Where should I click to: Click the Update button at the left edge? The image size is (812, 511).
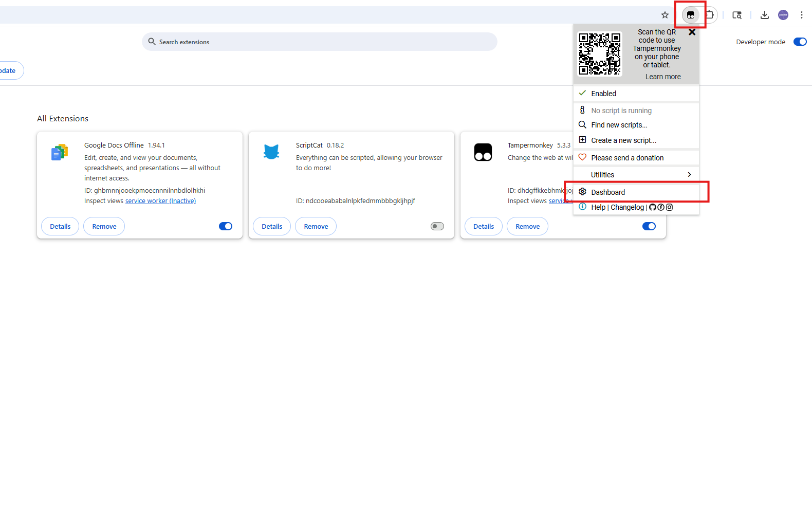click(10, 70)
